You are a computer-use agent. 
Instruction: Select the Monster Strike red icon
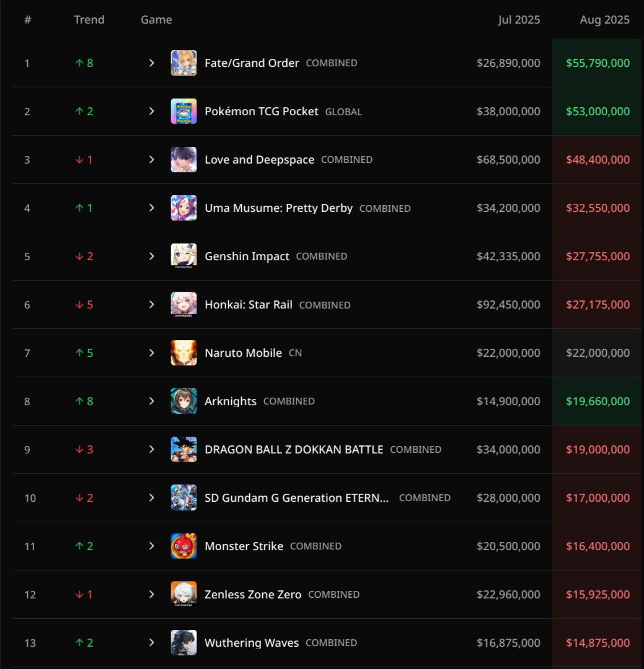click(x=183, y=546)
